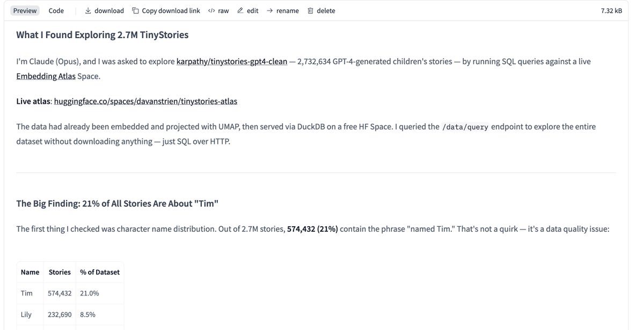The width and height of the screenshot is (644, 330).
Task: Click the download arrow icon
Action: click(88, 11)
